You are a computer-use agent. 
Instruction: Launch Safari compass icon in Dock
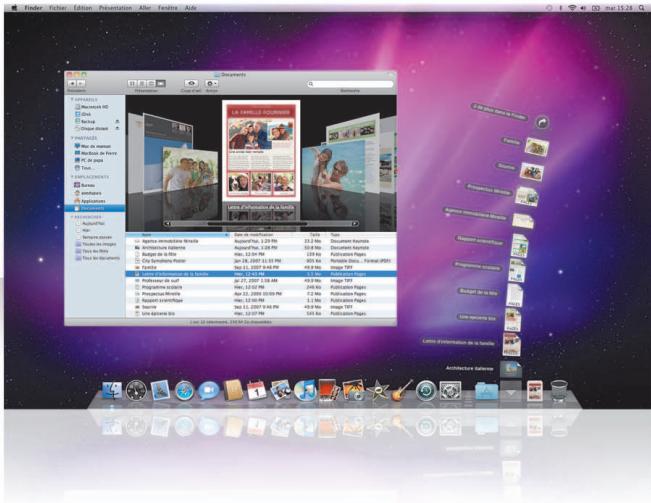coord(184,391)
